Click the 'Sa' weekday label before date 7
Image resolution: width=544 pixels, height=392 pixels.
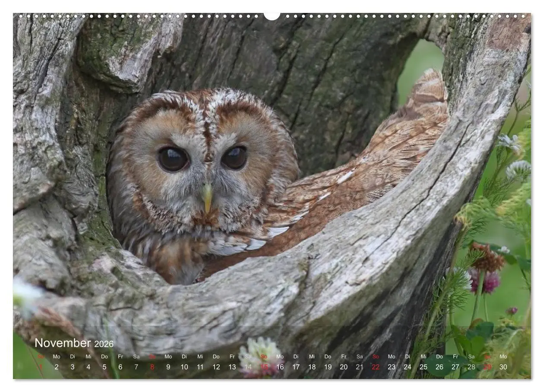tap(136, 357)
